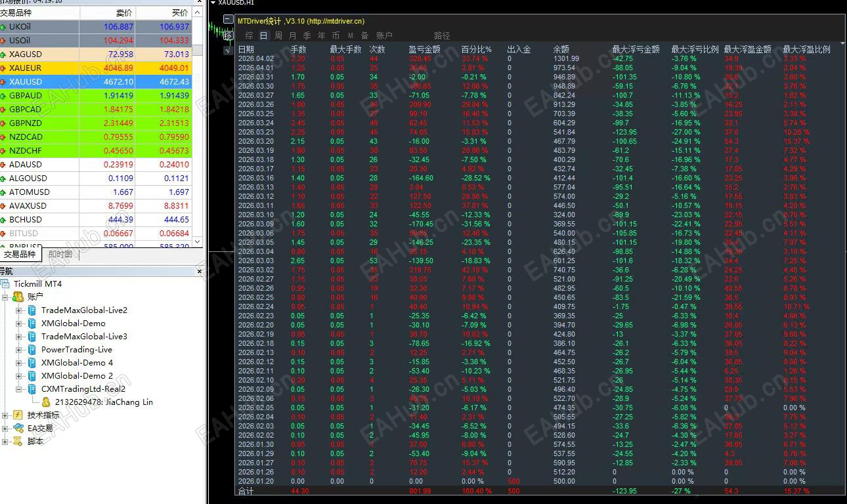The height and width of the screenshot is (504, 847).
Task: Select the 交易品种 symbols tab
Action: pos(20,254)
